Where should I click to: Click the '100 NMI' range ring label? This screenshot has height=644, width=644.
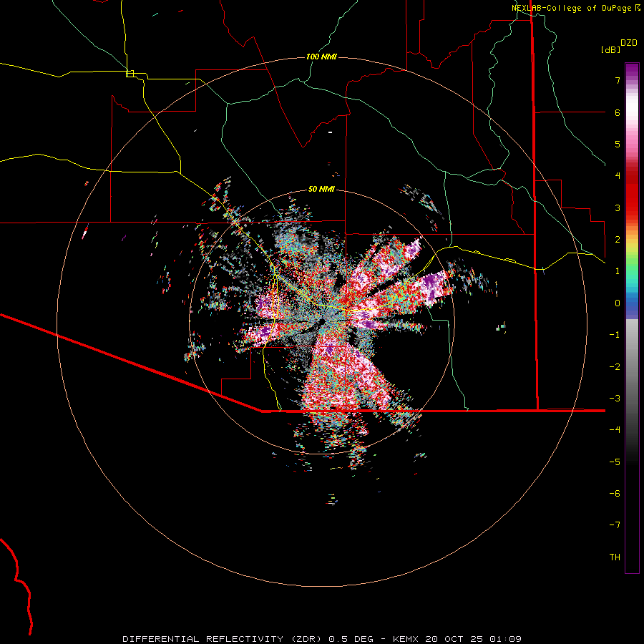click(x=321, y=57)
